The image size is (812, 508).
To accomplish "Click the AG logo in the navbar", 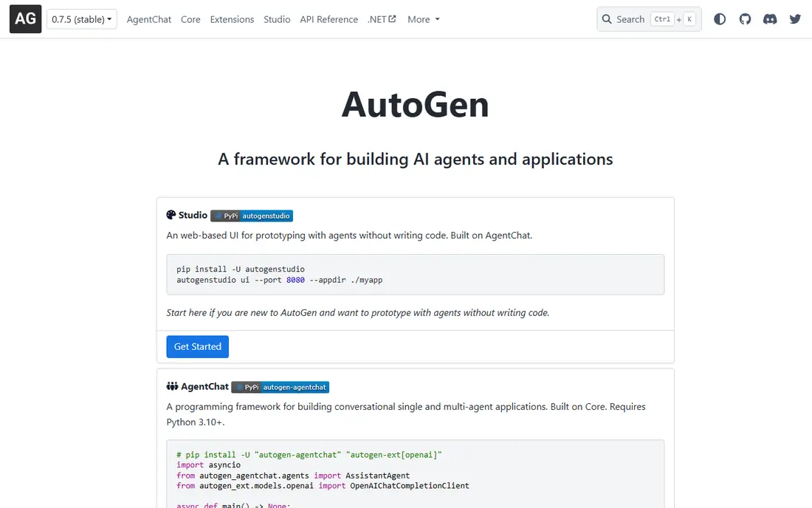I will click(25, 19).
